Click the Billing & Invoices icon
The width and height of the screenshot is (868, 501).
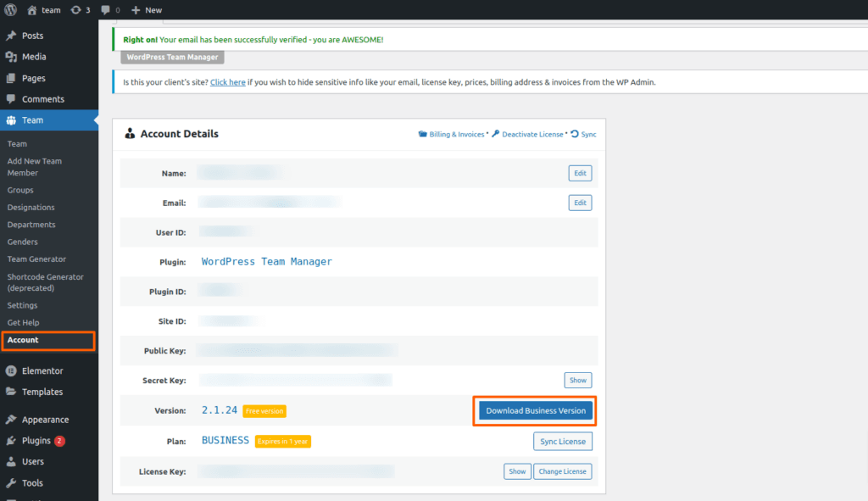click(x=422, y=134)
